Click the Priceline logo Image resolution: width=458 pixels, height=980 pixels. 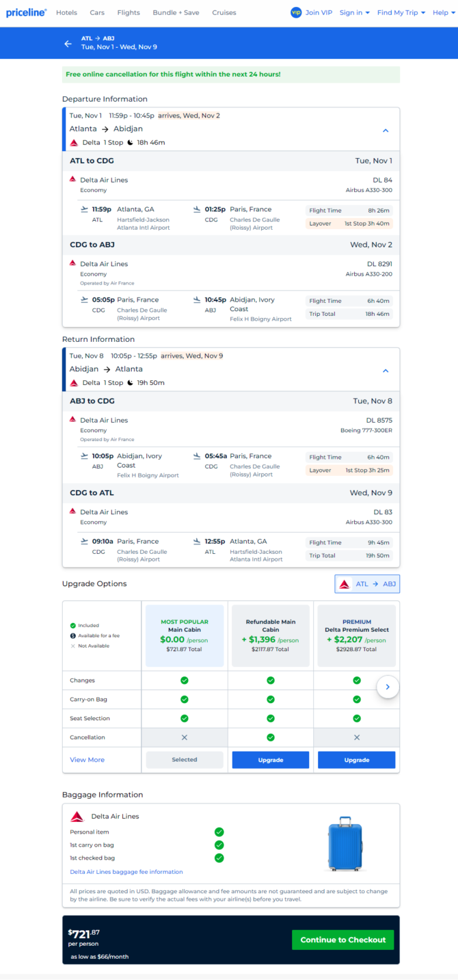(27, 12)
